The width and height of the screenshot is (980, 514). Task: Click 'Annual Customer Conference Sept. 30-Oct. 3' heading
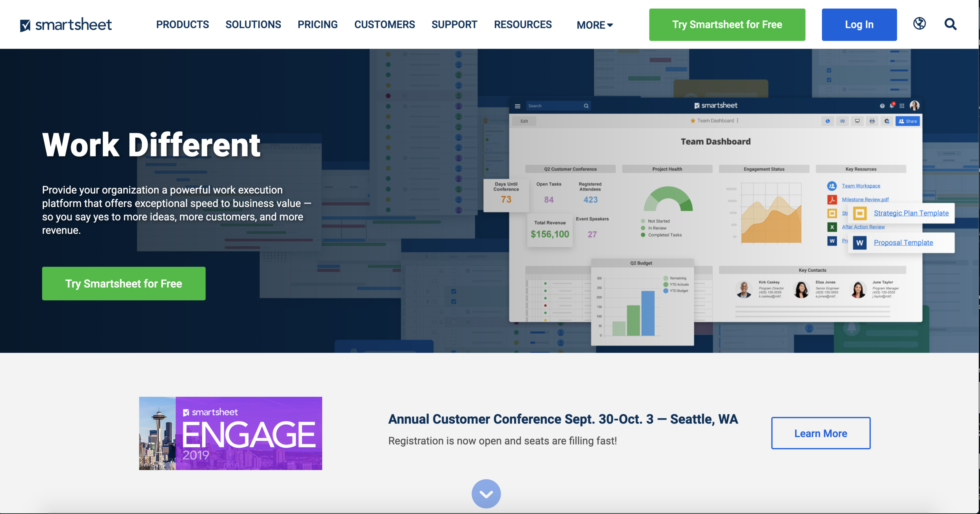click(521, 419)
